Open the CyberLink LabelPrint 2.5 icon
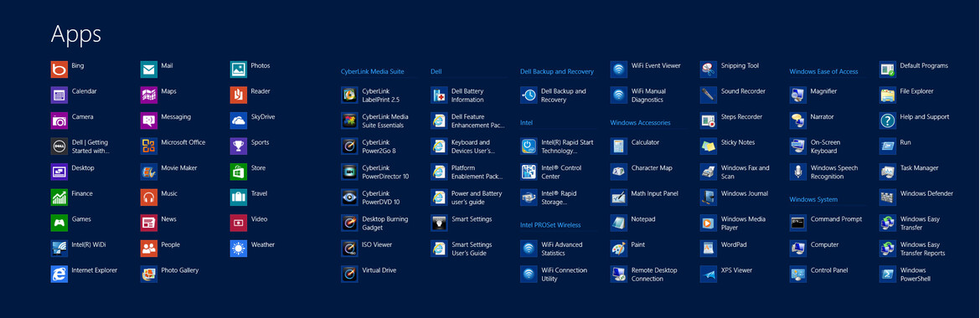 coord(350,95)
